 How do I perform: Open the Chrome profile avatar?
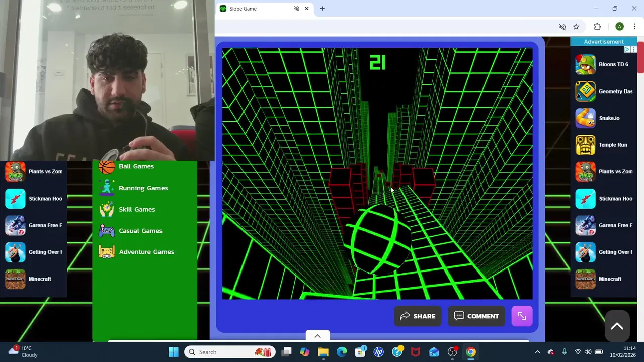pyautogui.click(x=619, y=27)
